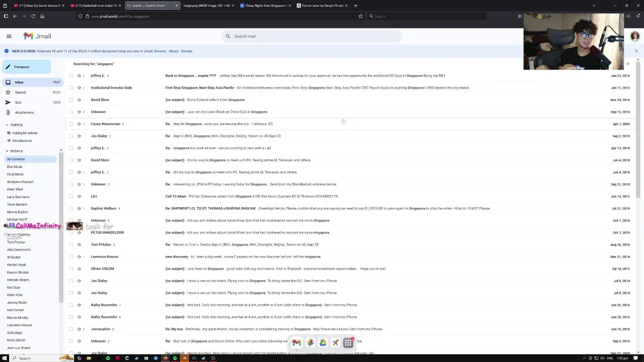Go back with the browser back arrow

pyautogui.click(x=15, y=16)
